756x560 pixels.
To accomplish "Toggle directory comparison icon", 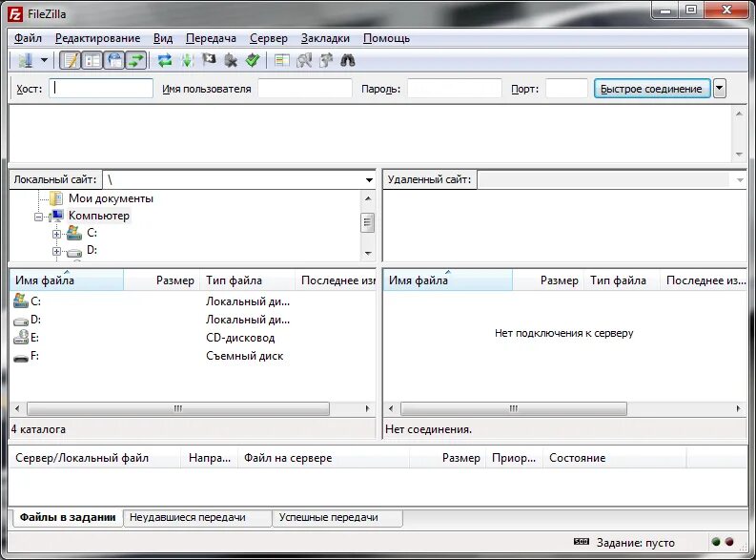I will pyautogui.click(x=304, y=60).
